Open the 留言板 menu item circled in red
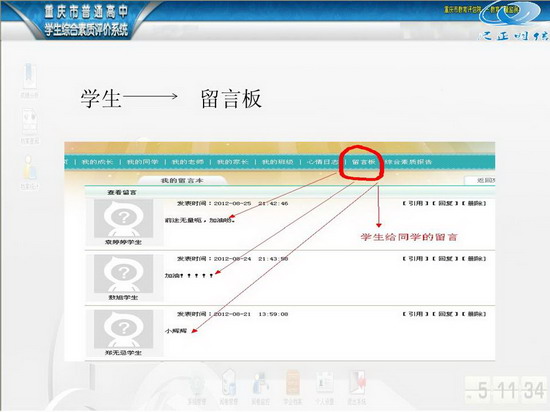 pyautogui.click(x=363, y=162)
